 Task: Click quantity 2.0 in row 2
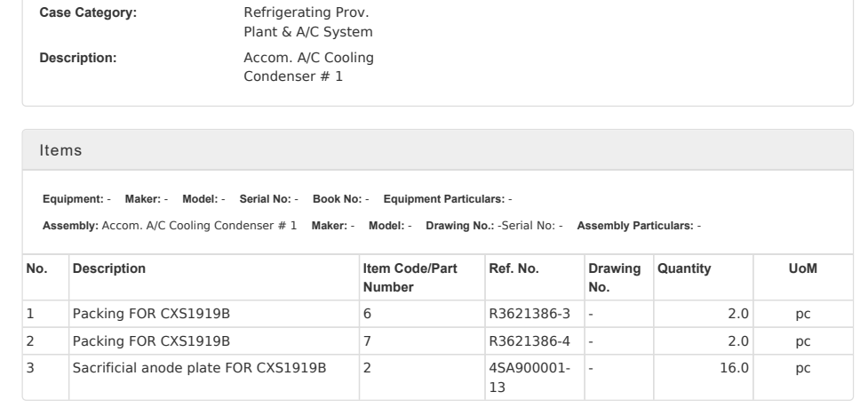739,340
